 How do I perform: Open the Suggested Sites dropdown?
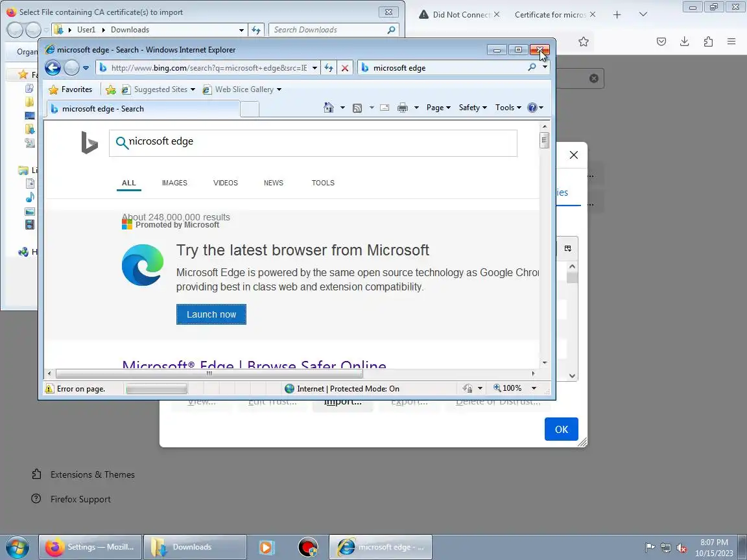click(193, 89)
